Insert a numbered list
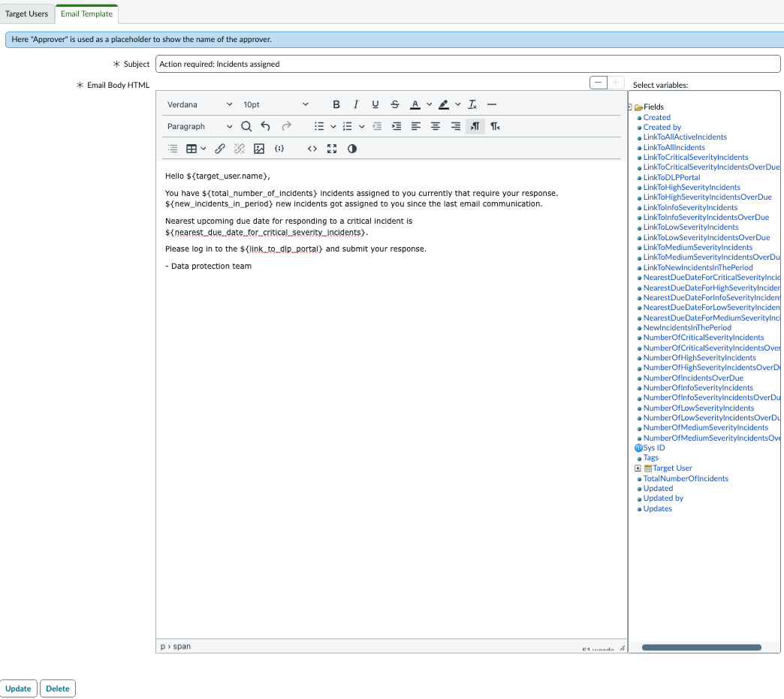The image size is (784, 699). point(348,126)
